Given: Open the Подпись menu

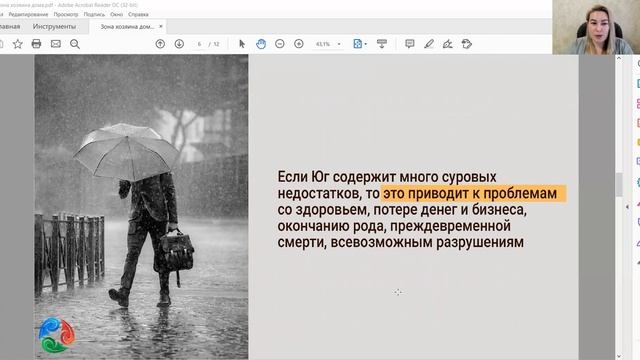Looking at the screenshot, I should pyautogui.click(x=94, y=14).
